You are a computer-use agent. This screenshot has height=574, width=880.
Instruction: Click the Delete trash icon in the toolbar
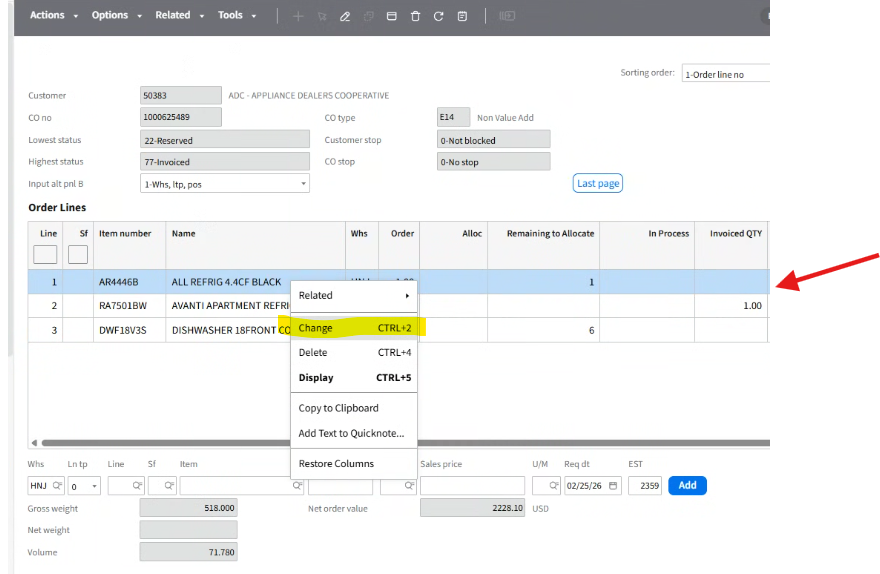pos(415,16)
